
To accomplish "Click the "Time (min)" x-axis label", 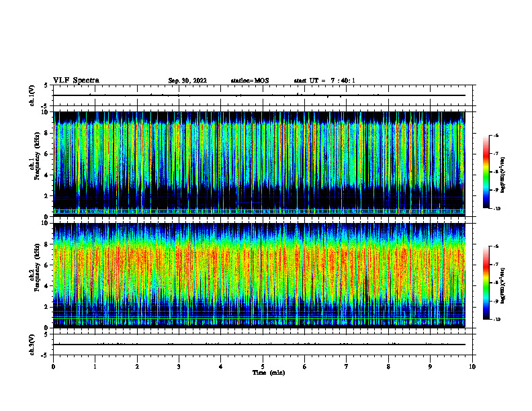I will click(x=269, y=373).
